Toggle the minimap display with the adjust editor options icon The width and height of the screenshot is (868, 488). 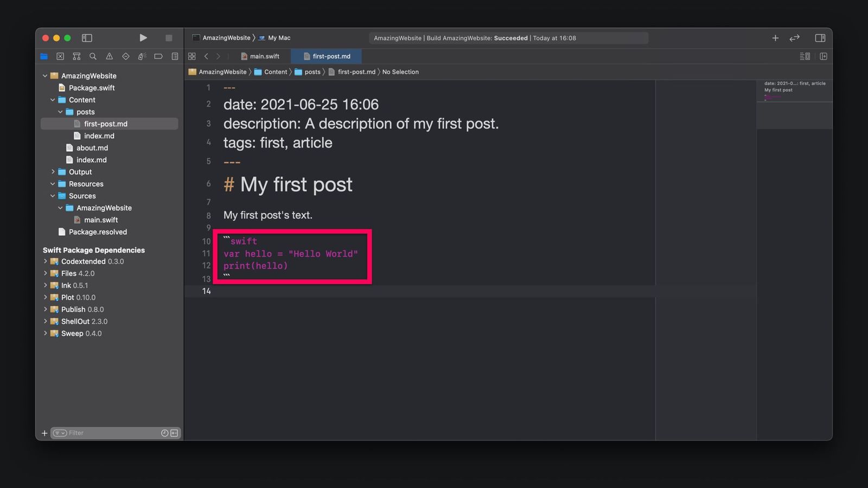pos(805,56)
